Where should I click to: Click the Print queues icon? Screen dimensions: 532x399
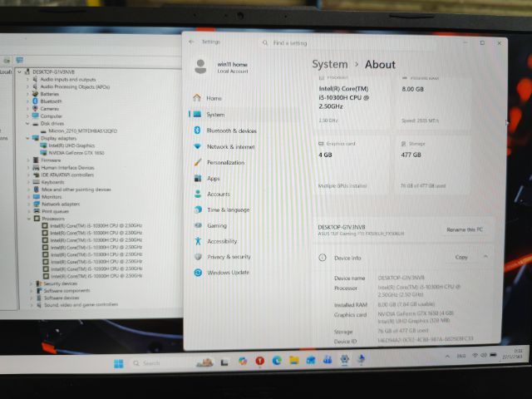37,211
